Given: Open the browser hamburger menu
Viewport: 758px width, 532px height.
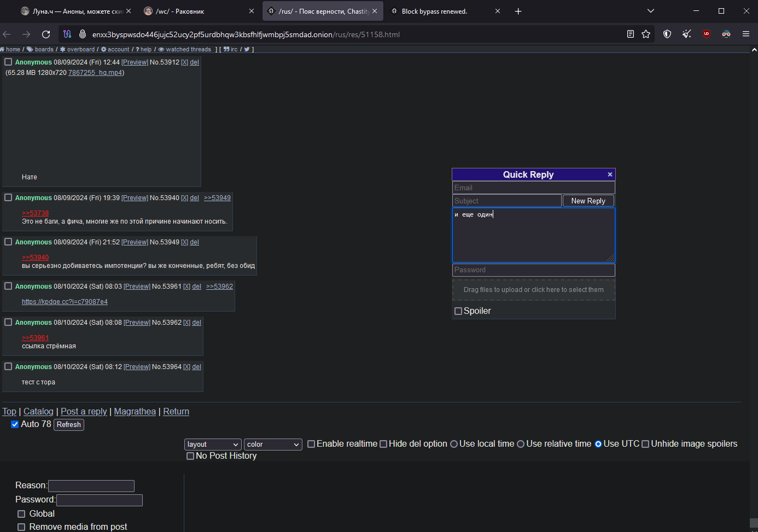Looking at the screenshot, I should coord(746,34).
